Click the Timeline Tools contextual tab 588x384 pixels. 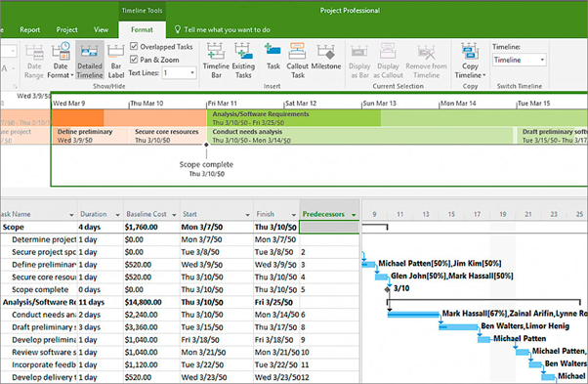tap(143, 11)
